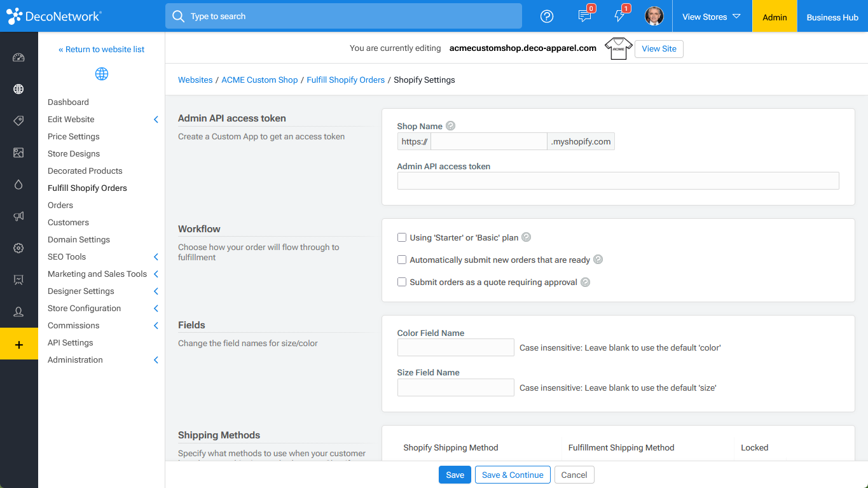Cancel the settings changes
Screen dimensions: 868x488
[x=574, y=475]
